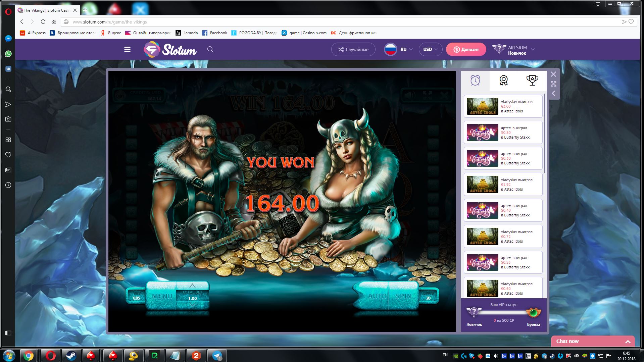Viewport: 644px width, 362px height.
Task: Click the Butterfly Staxx thumbnail beside $0.40 win
Action: [x=483, y=210]
